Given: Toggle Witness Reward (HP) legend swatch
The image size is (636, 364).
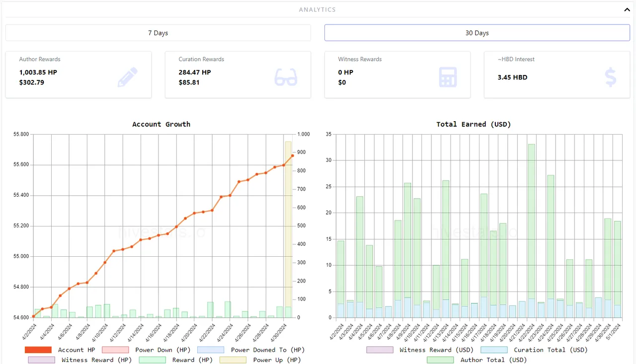Looking at the screenshot, I should (42, 360).
